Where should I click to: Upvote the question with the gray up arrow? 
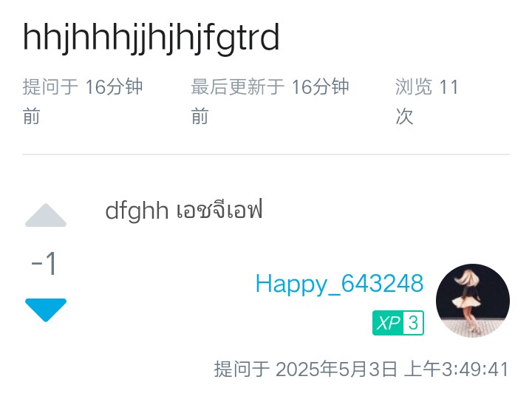(x=46, y=215)
